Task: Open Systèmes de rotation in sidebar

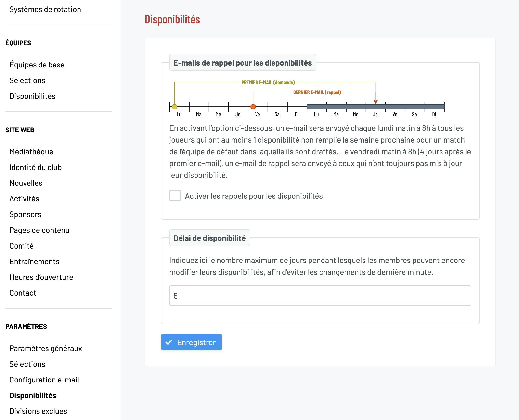Action: (x=45, y=9)
